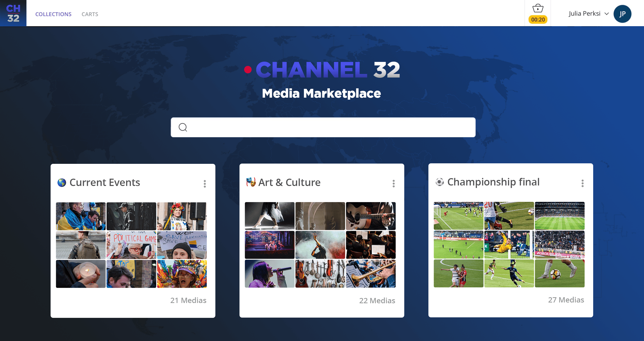
Task: Switch to the Collections tab
Action: point(53,14)
